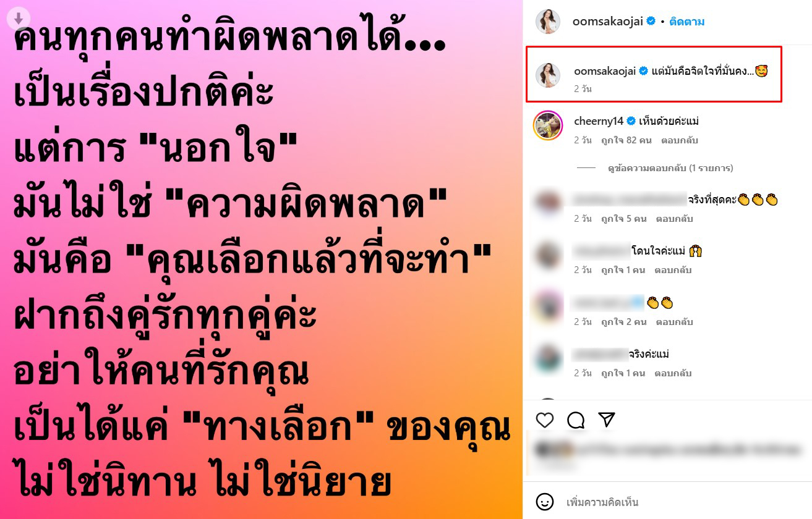Open emoji picker smiley icon
The image size is (812, 519).
click(x=545, y=502)
